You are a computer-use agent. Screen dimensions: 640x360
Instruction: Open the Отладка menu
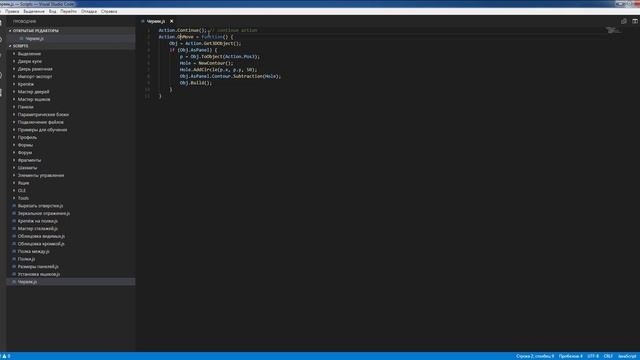pos(89,11)
